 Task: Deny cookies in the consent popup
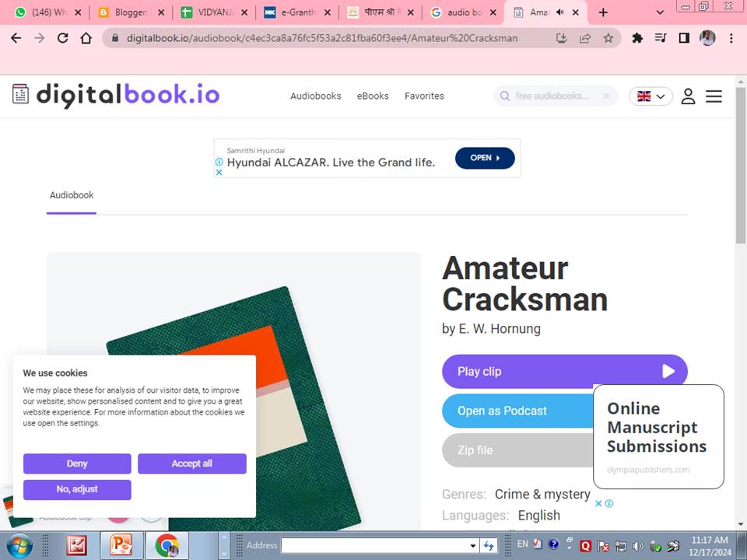coord(77,464)
